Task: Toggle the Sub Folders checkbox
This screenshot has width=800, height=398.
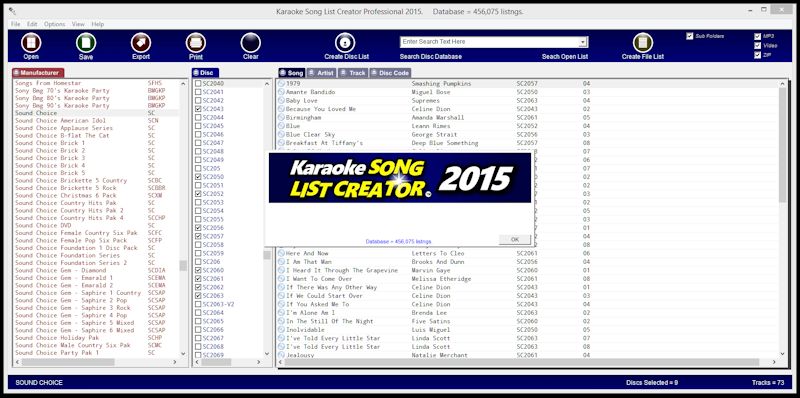Action: (x=690, y=36)
